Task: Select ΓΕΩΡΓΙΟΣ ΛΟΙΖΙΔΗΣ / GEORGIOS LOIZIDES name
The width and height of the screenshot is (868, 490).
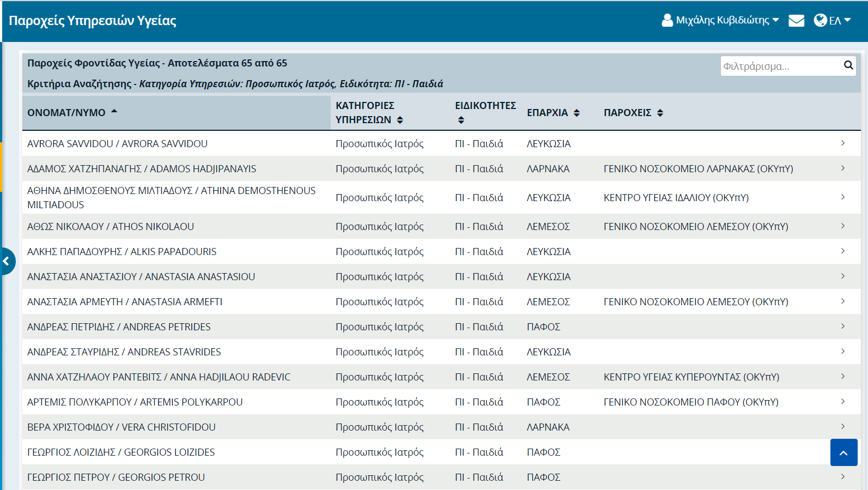Action: (121, 452)
